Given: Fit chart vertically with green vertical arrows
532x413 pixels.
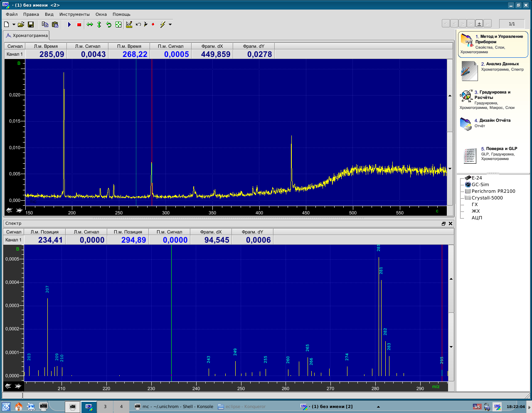Looking at the screenshot, I should [99, 25].
